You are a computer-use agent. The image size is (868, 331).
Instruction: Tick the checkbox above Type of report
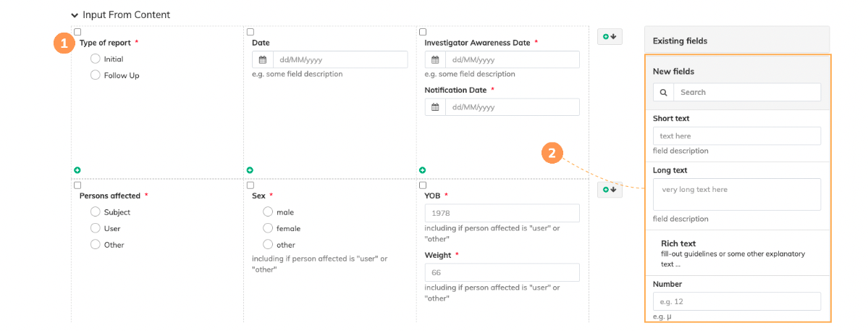point(77,32)
